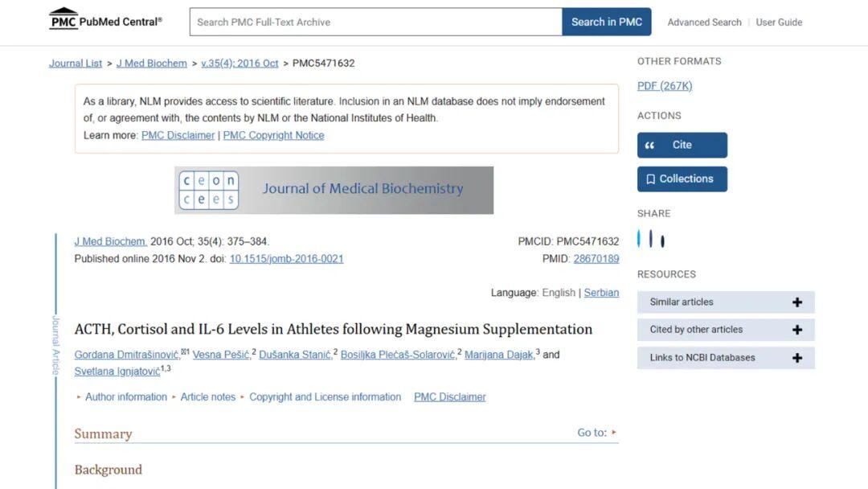Click the first light-blue share icon
This screenshot has width=868, height=489.
(640, 239)
